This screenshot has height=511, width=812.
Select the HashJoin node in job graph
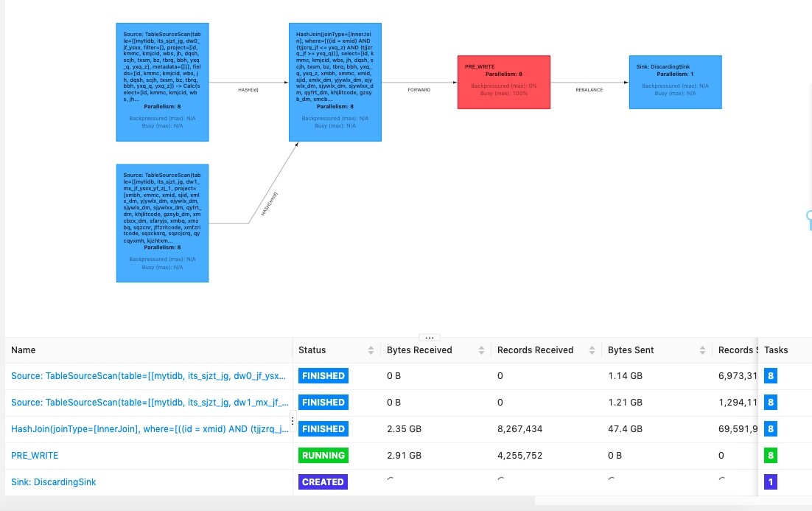[335, 82]
